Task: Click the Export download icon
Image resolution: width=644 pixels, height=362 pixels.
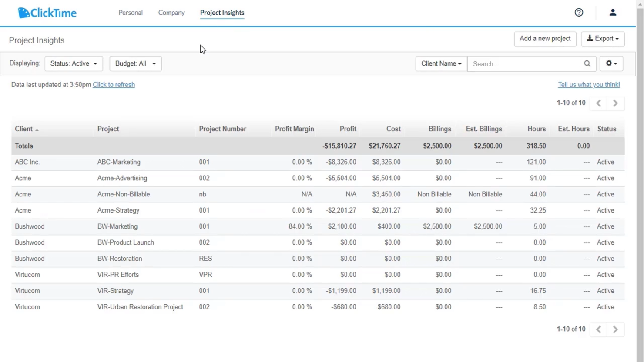Action: coord(590,38)
